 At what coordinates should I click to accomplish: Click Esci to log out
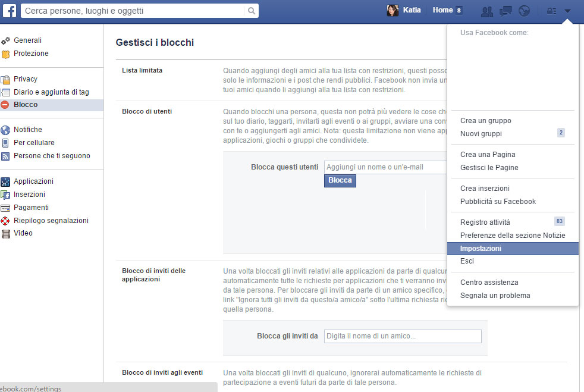point(467,261)
